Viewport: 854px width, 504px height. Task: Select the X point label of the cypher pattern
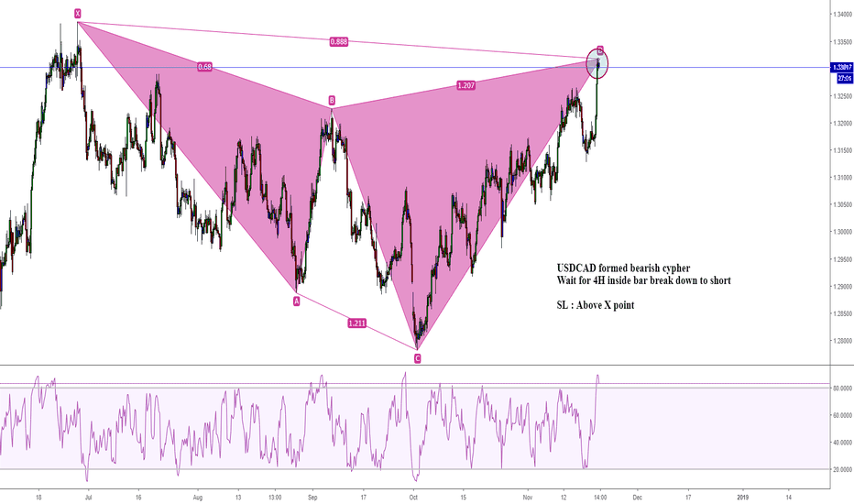click(77, 14)
